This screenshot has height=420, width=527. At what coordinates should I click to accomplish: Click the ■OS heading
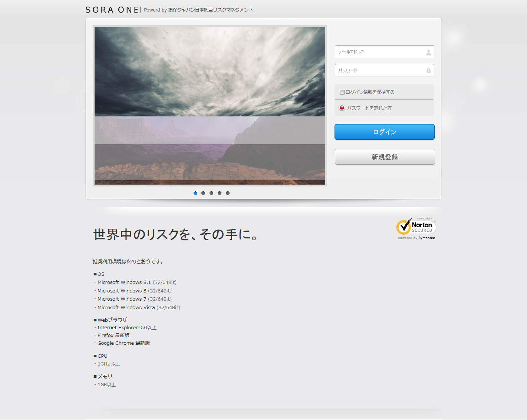[x=99, y=274]
